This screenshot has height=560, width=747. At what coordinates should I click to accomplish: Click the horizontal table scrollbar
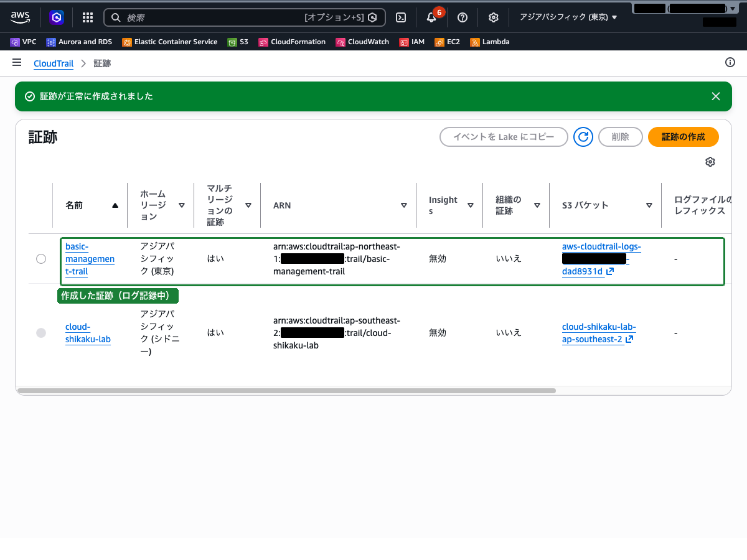pyautogui.click(x=286, y=391)
